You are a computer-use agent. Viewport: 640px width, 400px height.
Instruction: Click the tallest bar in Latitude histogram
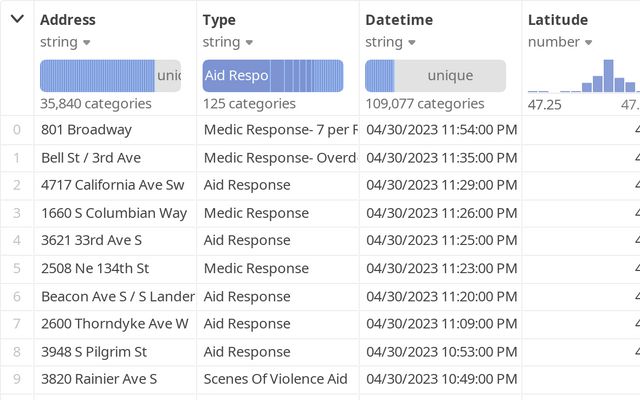[608, 76]
